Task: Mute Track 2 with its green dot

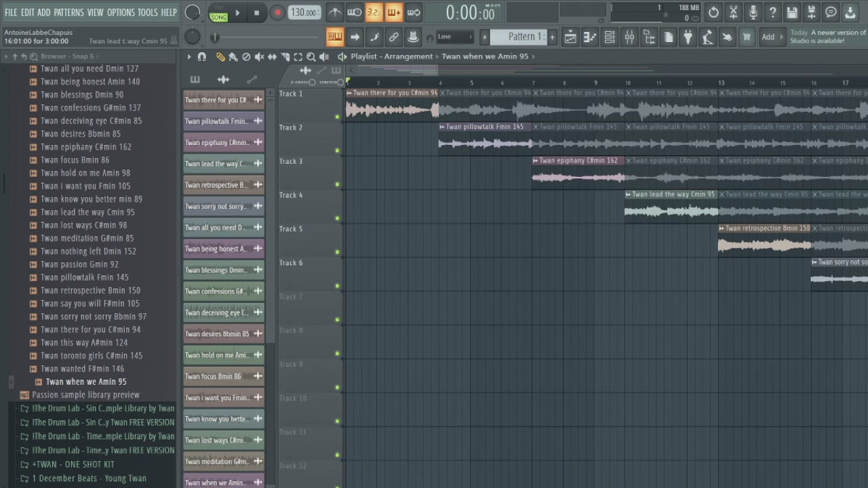Action: coord(337,150)
